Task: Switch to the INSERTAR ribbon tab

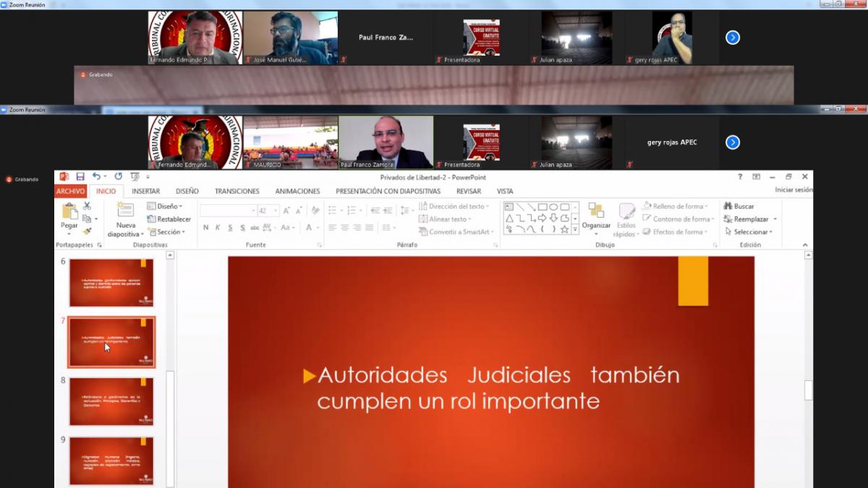Action: point(145,192)
